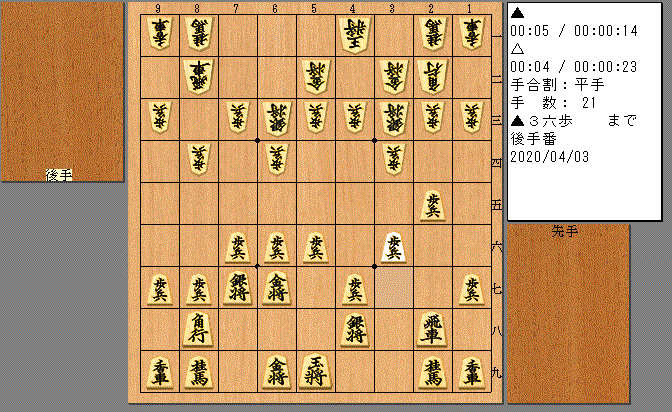Select sente's knight on 2九

pyautogui.click(x=433, y=373)
